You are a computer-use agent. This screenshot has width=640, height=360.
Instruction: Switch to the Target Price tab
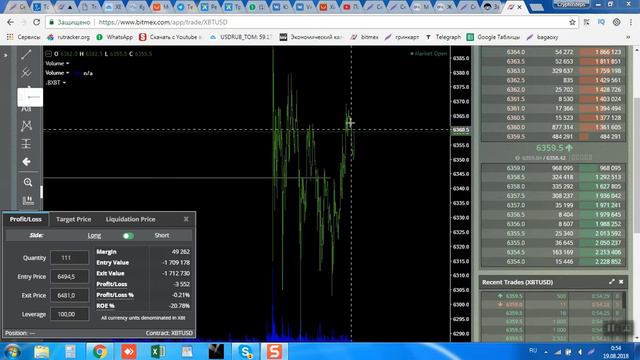[x=73, y=219]
